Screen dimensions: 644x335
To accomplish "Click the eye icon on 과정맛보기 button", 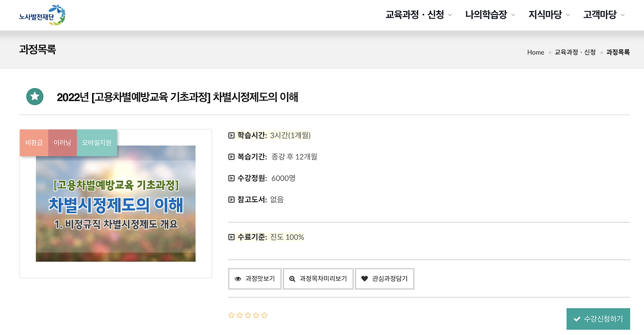I will [237, 279].
